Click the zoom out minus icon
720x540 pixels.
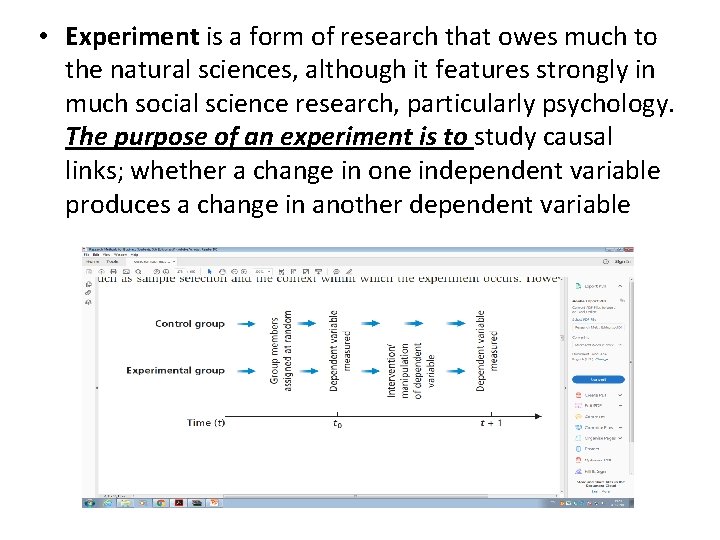[x=234, y=272]
